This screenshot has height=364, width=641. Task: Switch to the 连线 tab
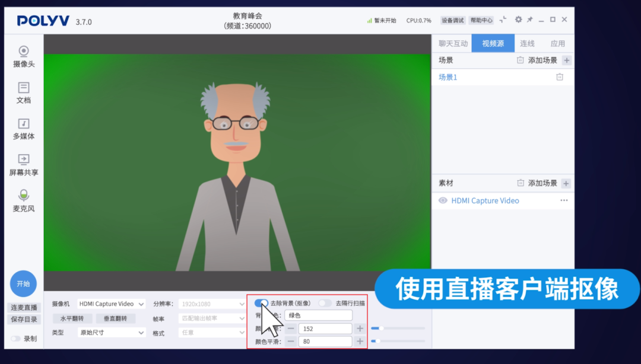[x=527, y=43]
